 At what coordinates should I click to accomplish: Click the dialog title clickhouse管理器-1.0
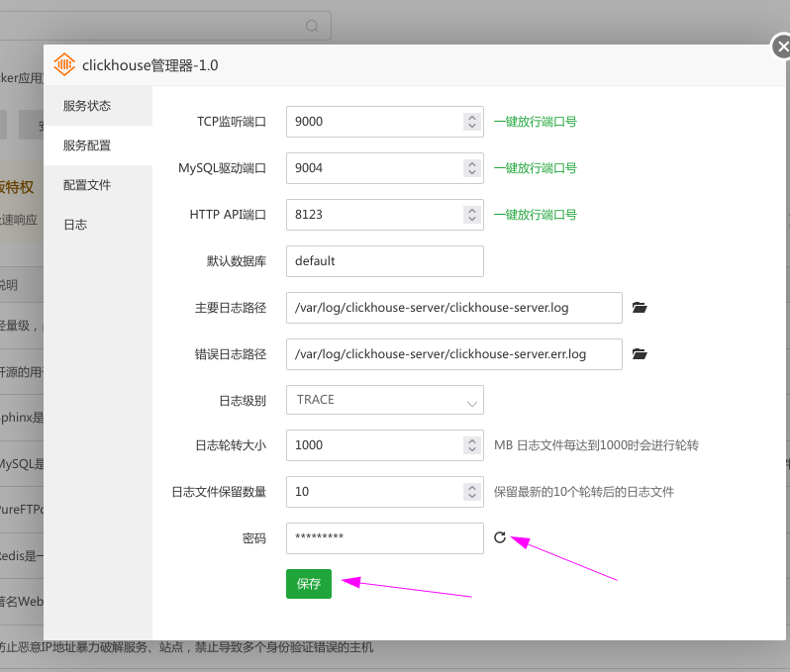[150, 65]
